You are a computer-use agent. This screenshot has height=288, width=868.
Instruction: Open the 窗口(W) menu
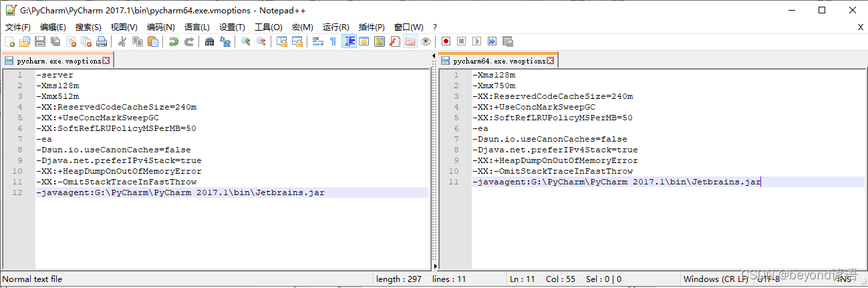408,27
